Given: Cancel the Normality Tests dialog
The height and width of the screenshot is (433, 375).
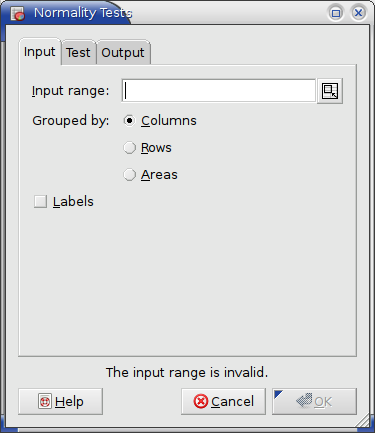Looking at the screenshot, I should (x=223, y=401).
